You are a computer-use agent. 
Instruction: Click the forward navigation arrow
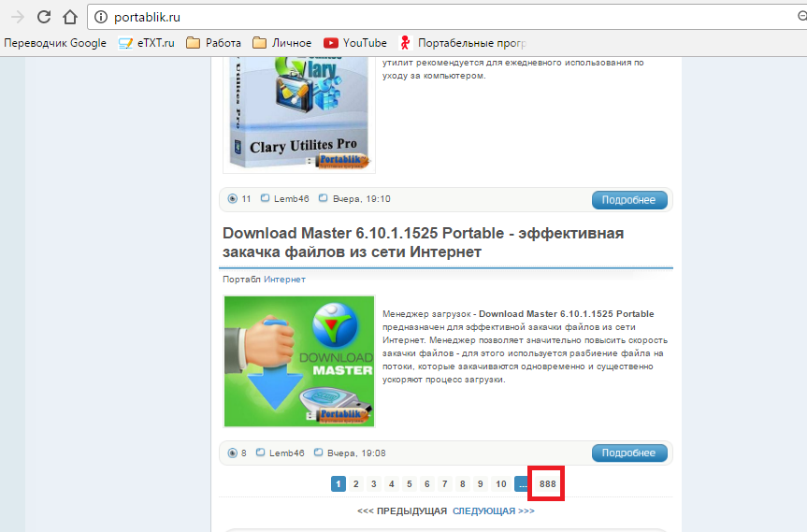coord(18,17)
